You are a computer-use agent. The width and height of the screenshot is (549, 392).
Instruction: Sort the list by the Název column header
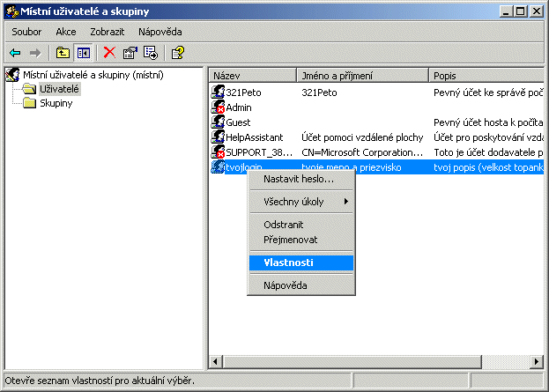click(x=251, y=76)
